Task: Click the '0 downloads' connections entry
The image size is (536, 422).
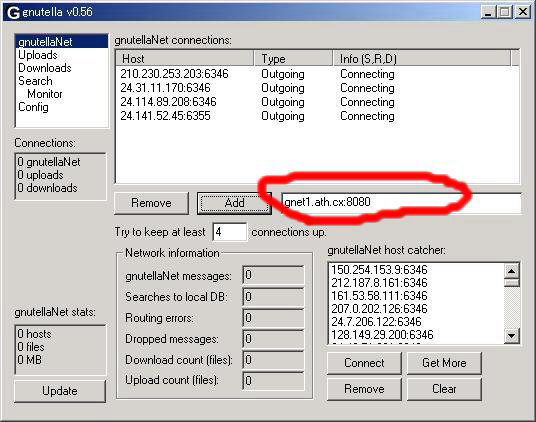Action: [x=47, y=188]
